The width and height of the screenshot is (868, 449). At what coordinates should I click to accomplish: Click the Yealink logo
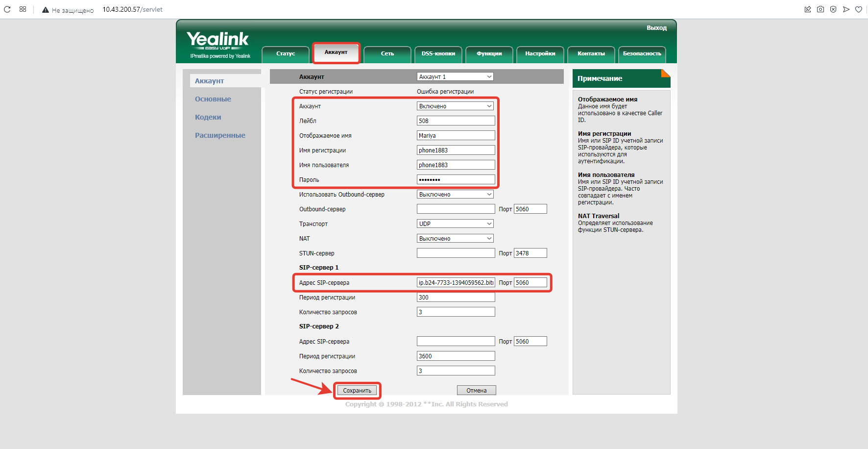coord(218,41)
